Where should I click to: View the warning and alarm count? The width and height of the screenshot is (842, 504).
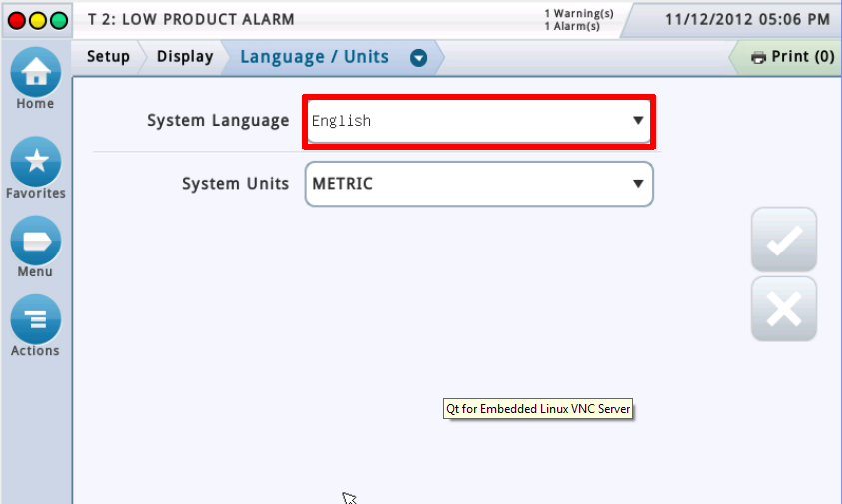click(x=572, y=19)
